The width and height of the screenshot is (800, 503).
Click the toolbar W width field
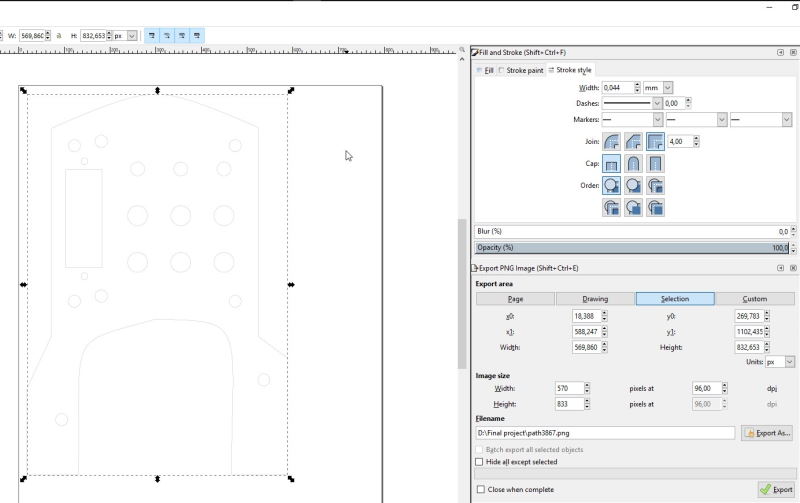[32, 36]
